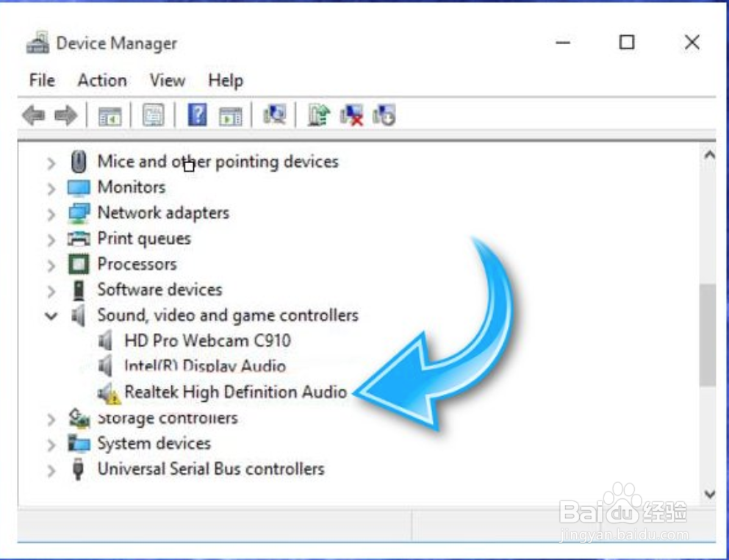
Task: Click Uninstall device icon with red X
Action: coord(351,115)
